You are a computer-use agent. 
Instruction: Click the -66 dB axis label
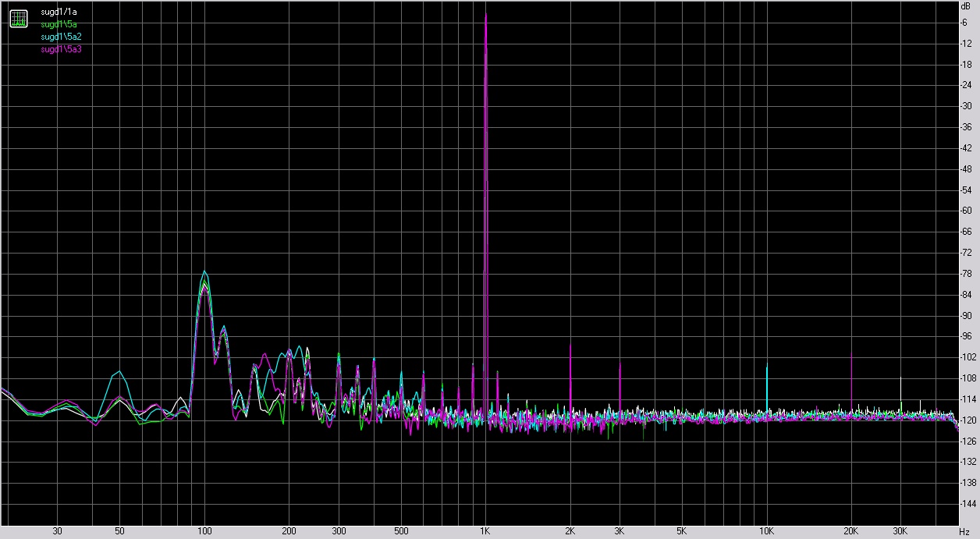[x=968, y=232]
